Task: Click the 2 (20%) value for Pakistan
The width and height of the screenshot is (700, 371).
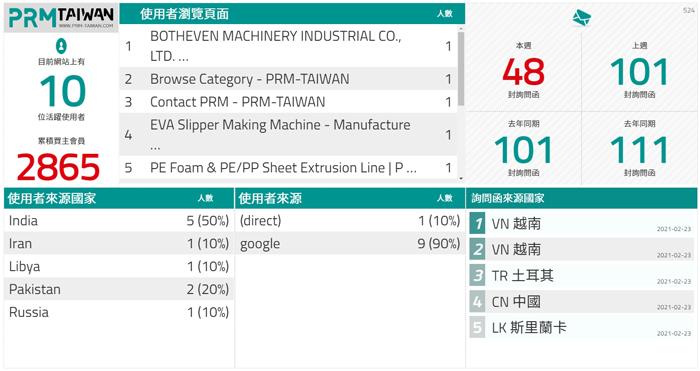Action: [x=208, y=289]
